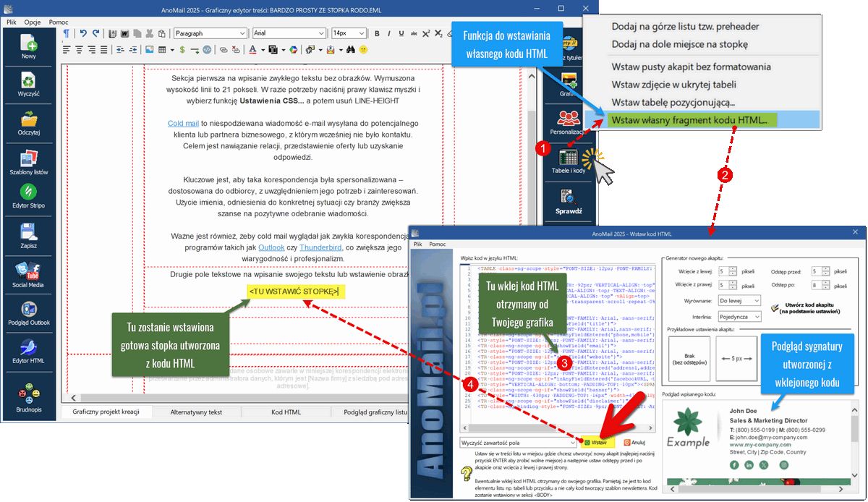
Task: Click the multicolor palette picker icon
Action: pos(294,49)
